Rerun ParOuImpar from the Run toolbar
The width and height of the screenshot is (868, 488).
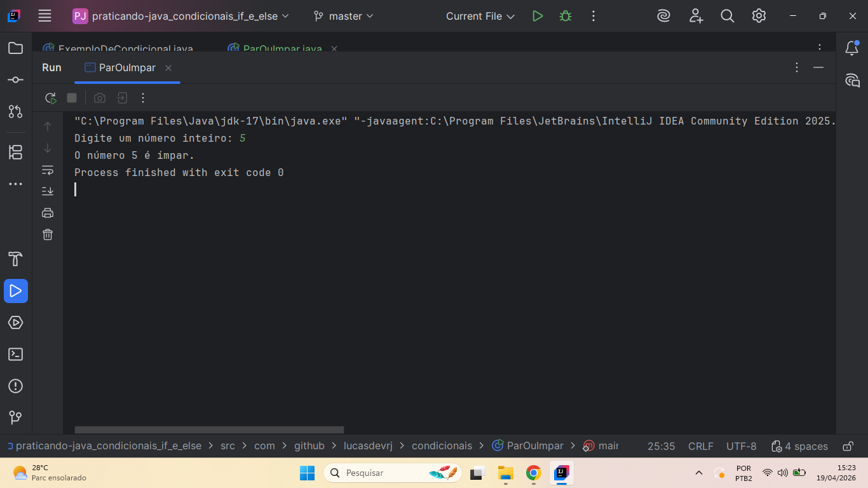tap(51, 98)
